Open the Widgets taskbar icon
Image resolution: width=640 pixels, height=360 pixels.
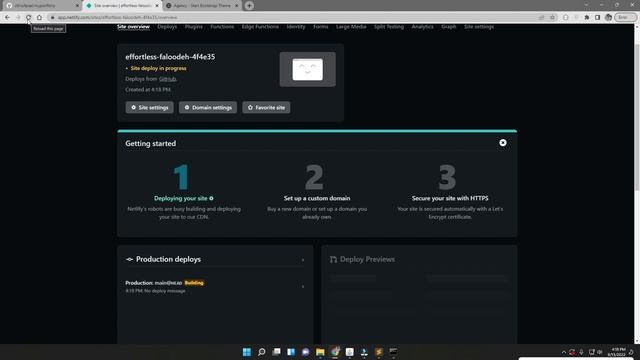click(x=291, y=352)
